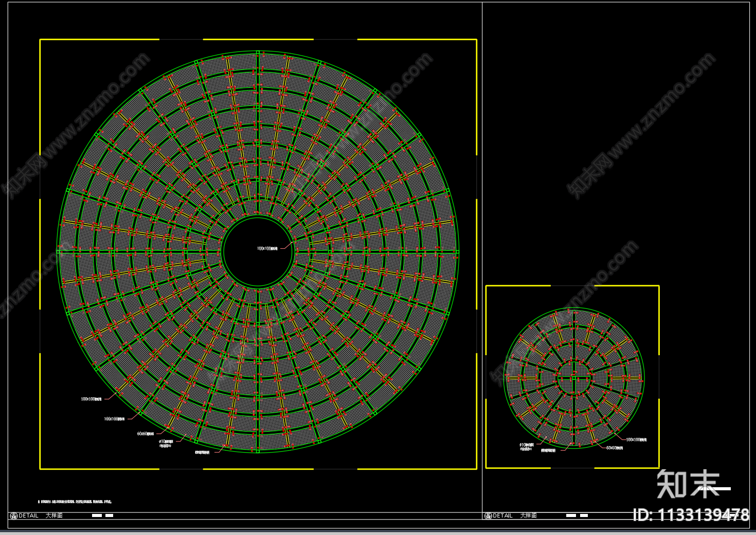Select the "ø10" annotation beside the large circular drawing
Viewport: 756px width, 535px height.
click(166, 443)
